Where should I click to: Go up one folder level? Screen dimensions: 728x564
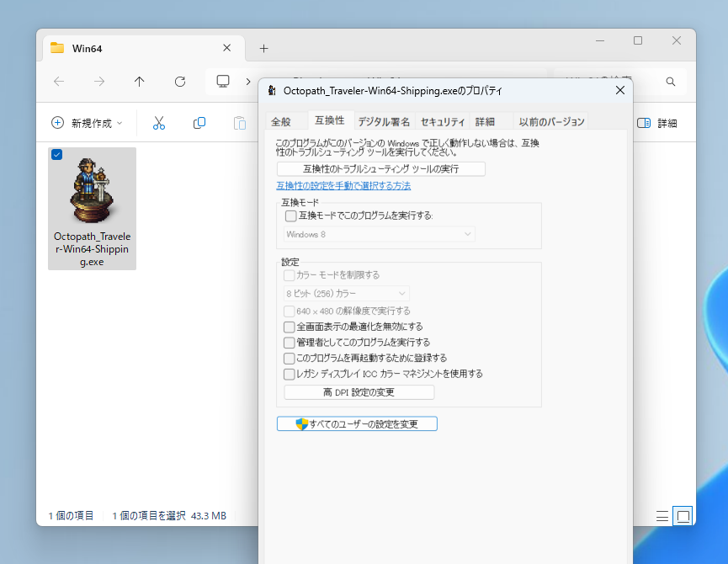click(x=139, y=82)
